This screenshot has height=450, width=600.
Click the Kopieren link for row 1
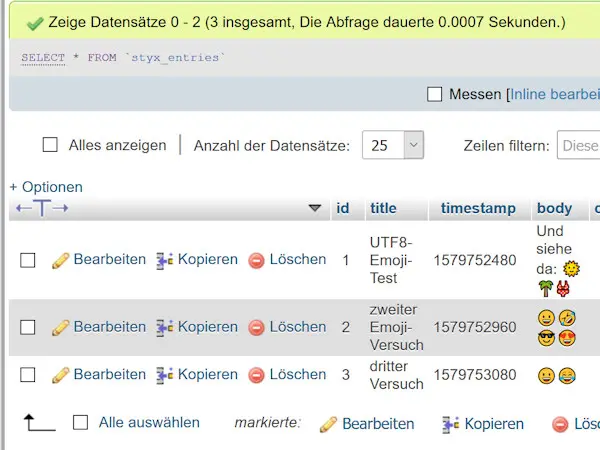pyautogui.click(x=208, y=259)
